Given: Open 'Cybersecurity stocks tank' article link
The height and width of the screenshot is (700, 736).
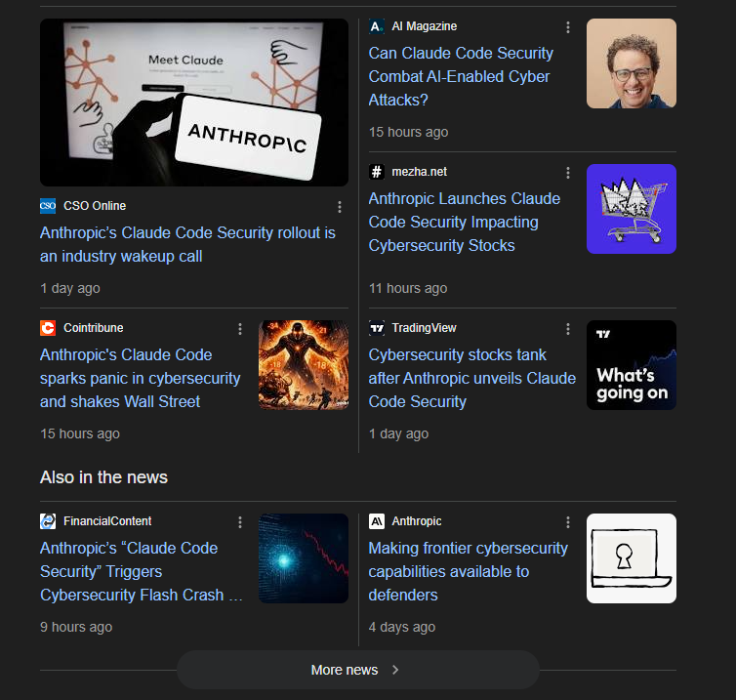Looking at the screenshot, I should [x=471, y=378].
